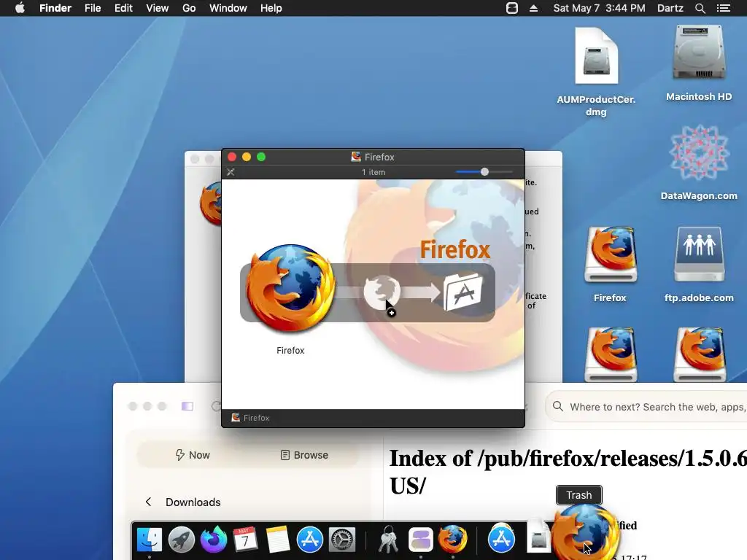Open the Finder menu in menu bar
747x560 pixels.
click(55, 8)
